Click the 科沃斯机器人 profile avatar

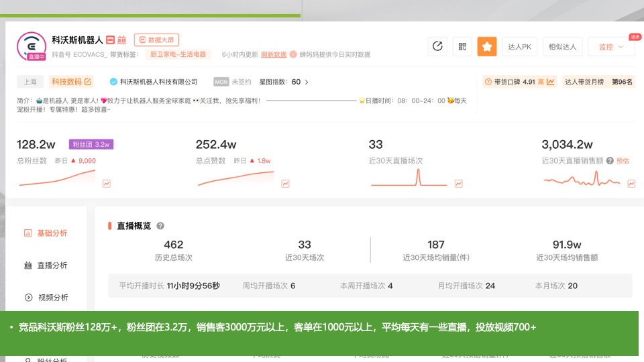click(x=32, y=46)
